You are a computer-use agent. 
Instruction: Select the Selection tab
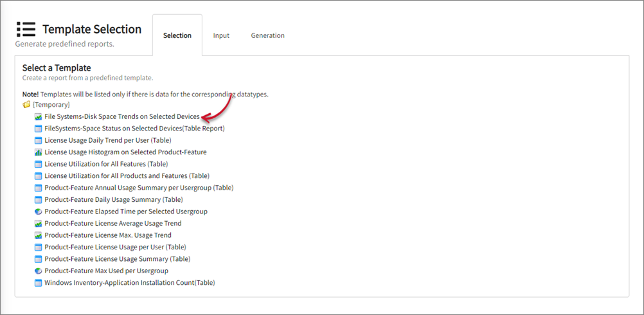coord(177,35)
